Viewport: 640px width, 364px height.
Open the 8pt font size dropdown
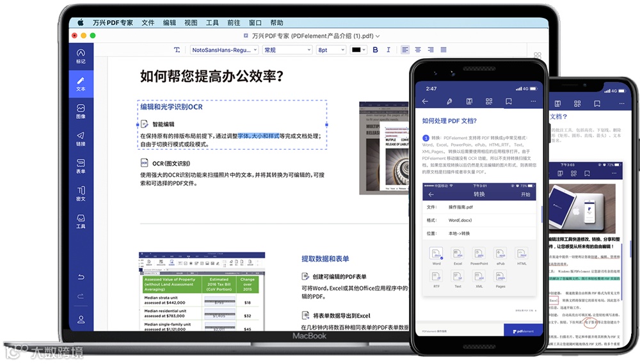tap(332, 50)
